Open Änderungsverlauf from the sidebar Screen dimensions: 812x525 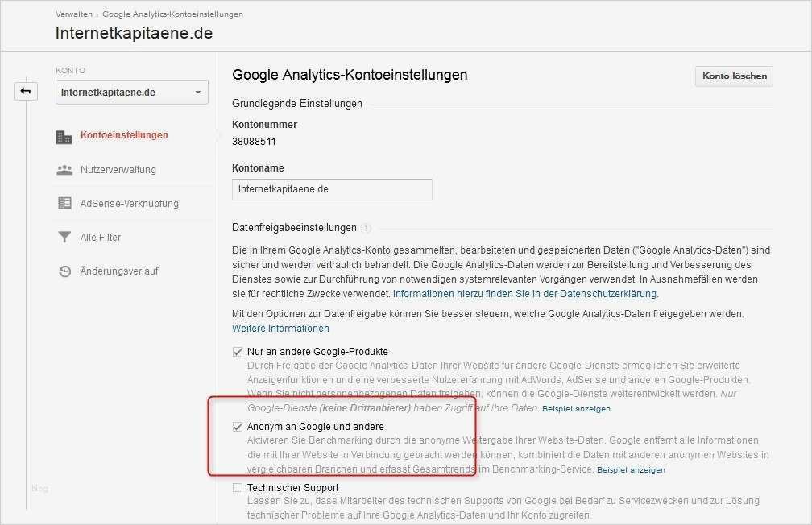pos(119,271)
